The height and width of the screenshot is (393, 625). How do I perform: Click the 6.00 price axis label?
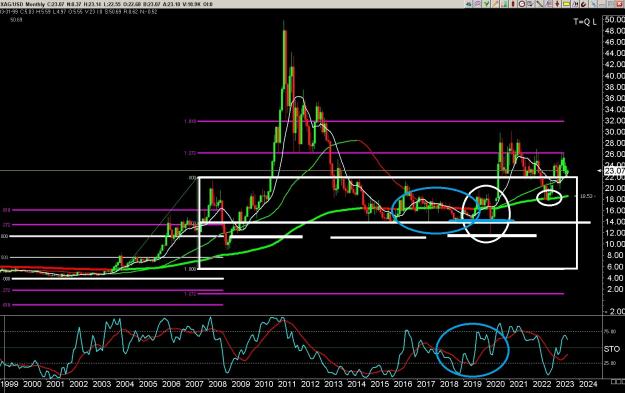click(x=616, y=267)
